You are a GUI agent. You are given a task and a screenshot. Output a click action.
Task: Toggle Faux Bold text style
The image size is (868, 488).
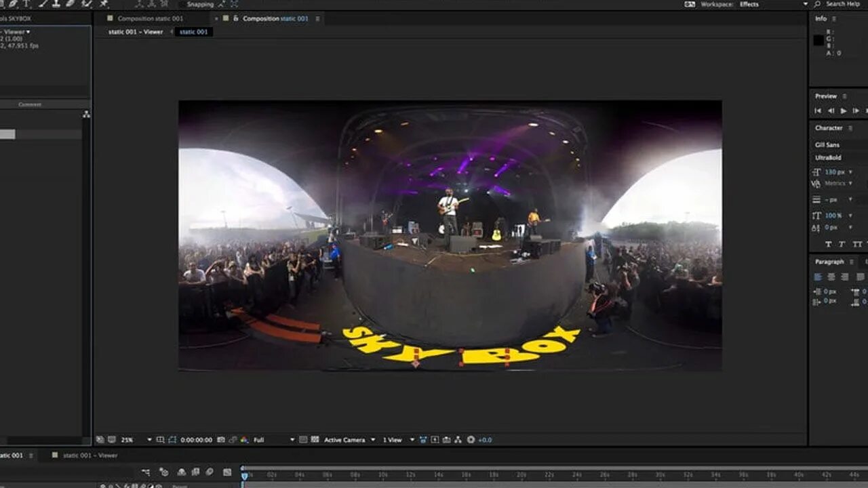pos(829,244)
